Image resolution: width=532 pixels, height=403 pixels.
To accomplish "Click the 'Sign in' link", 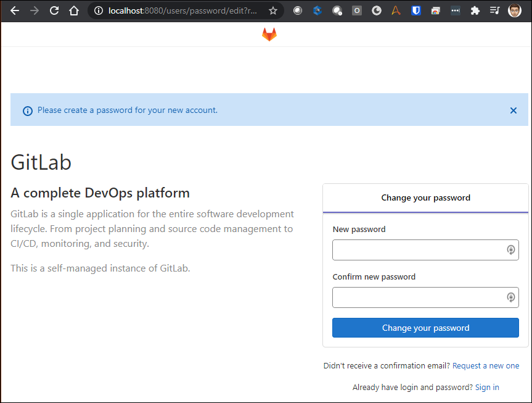I will coord(486,387).
